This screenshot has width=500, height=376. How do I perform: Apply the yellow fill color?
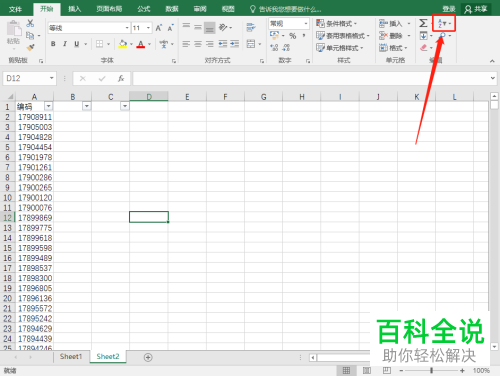click(123, 44)
